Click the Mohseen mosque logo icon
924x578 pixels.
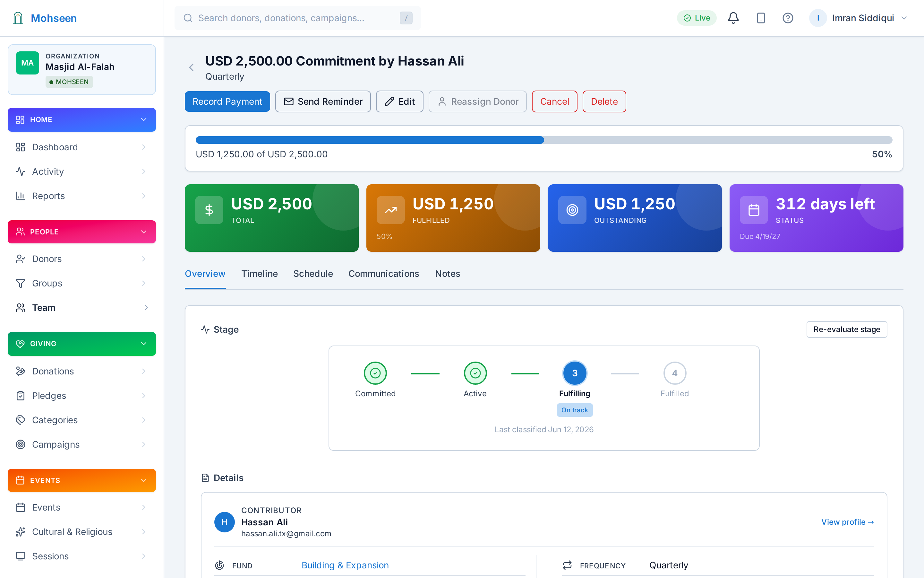point(18,18)
